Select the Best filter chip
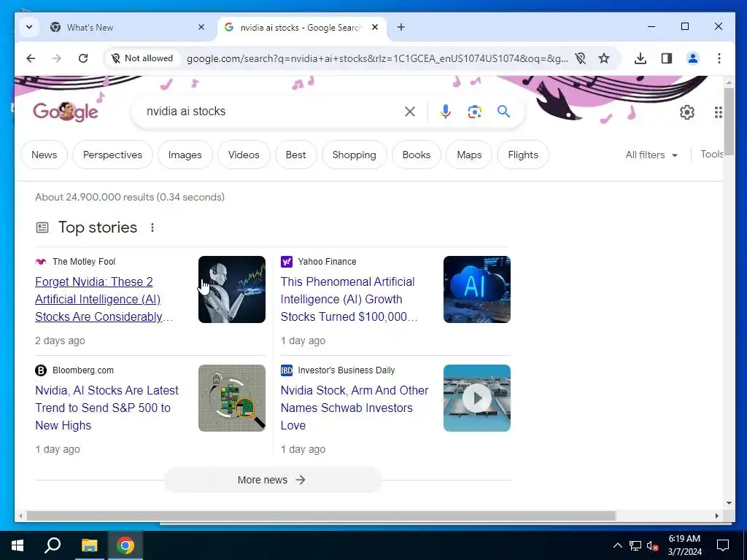 tap(296, 155)
